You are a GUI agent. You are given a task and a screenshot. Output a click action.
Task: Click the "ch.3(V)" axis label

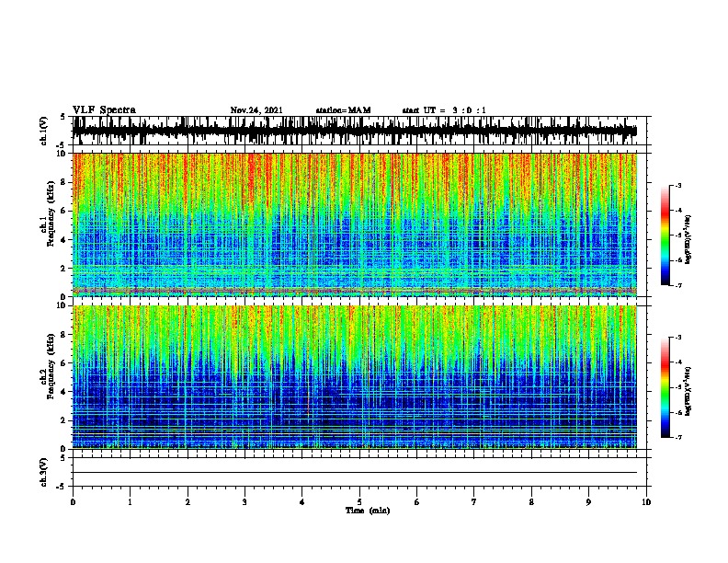point(43,472)
